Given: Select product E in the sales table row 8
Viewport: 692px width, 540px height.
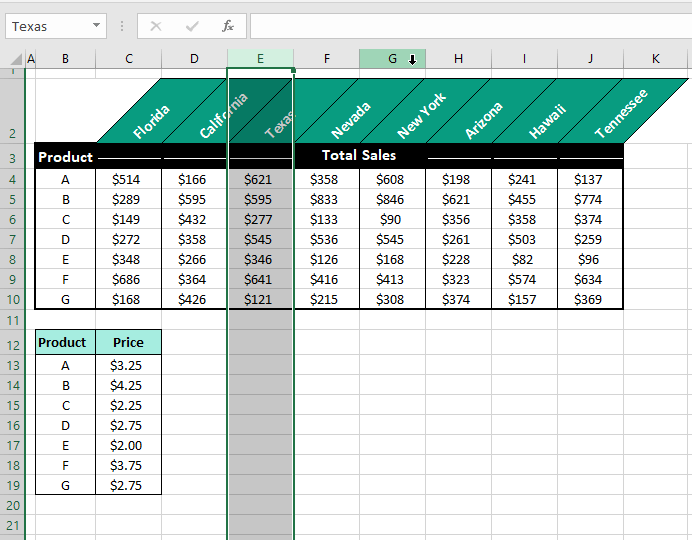Looking at the screenshot, I should click(x=65, y=259).
